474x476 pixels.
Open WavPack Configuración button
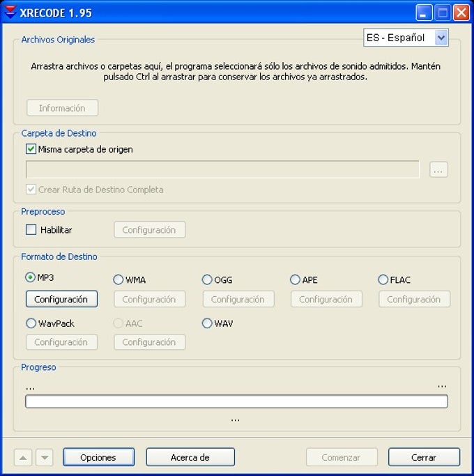tap(61, 342)
